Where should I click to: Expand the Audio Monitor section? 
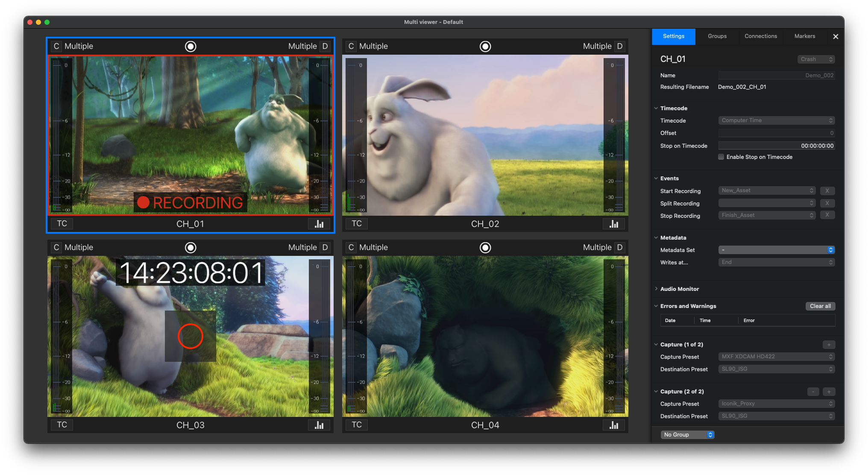tap(656, 289)
